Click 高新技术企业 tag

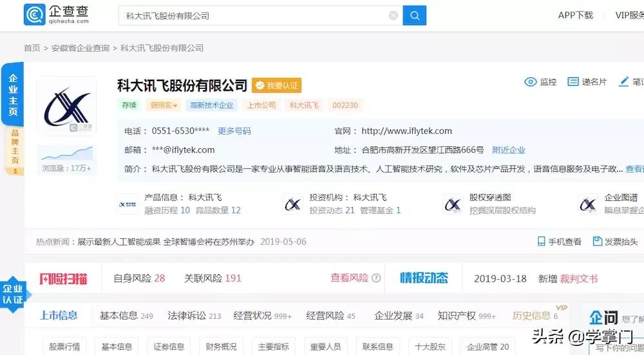click(211, 105)
